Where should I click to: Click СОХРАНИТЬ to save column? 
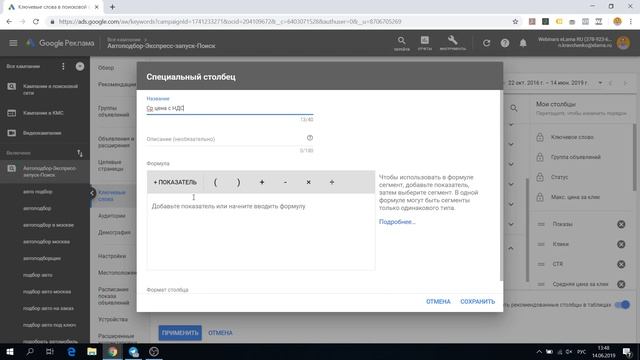coord(478,302)
